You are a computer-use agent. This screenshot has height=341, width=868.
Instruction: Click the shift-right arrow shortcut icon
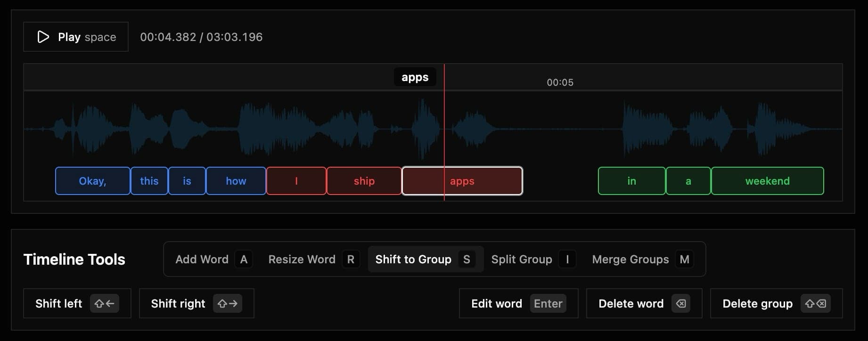(x=228, y=303)
